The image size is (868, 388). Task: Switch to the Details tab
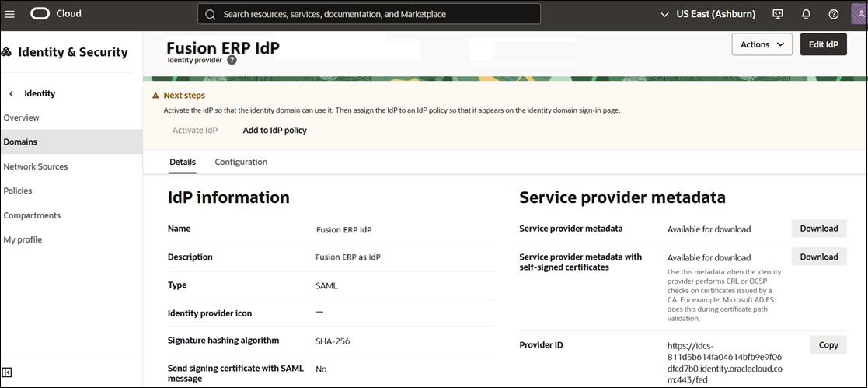click(183, 162)
